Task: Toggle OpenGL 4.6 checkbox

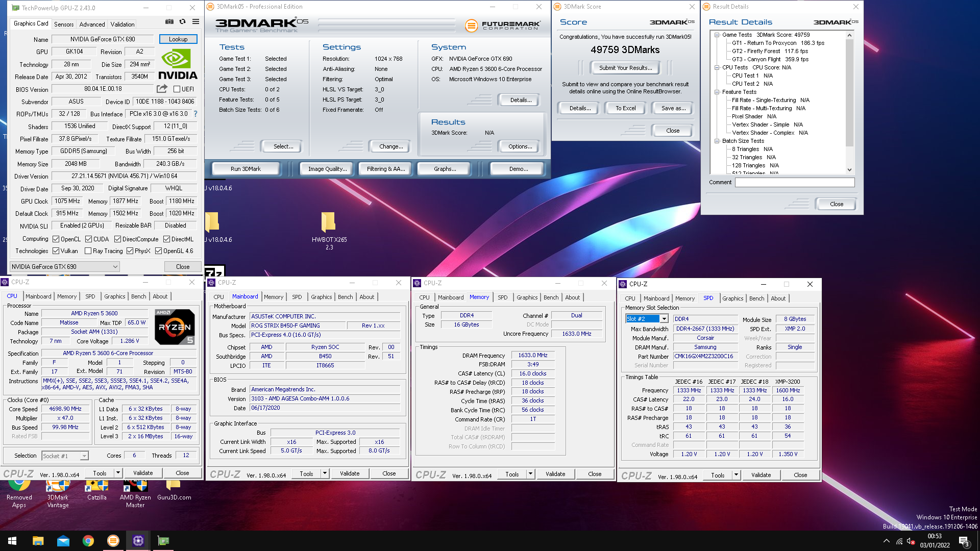Action: [x=158, y=251]
